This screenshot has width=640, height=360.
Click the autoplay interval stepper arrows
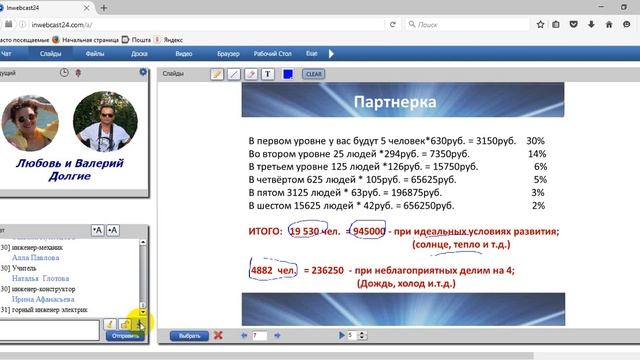click(x=362, y=336)
